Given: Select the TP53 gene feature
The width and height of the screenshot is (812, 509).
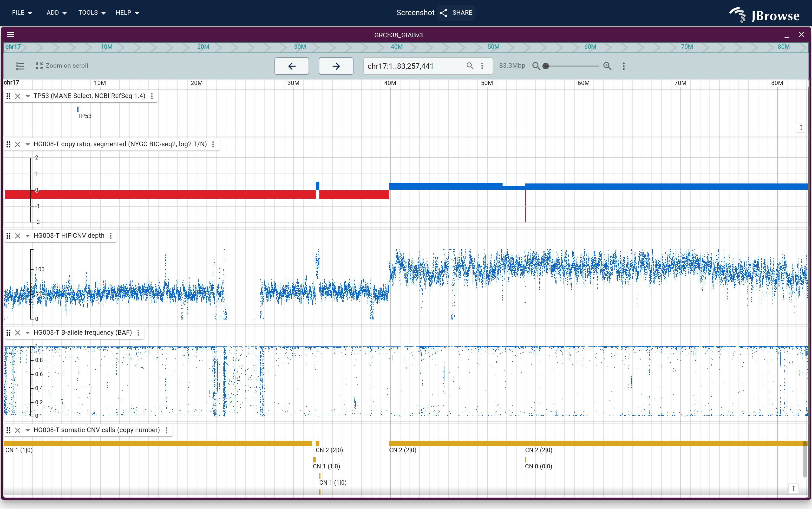Looking at the screenshot, I should (78, 109).
